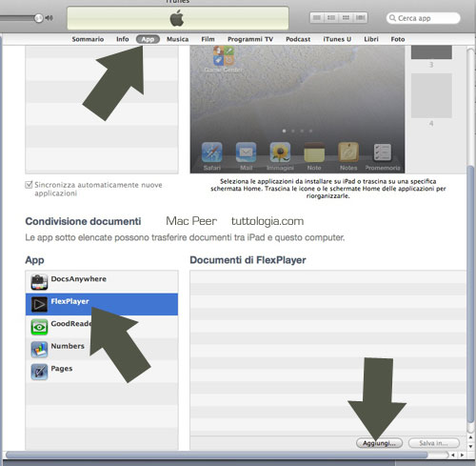Click the scroll left arrow
The image size is (476, 466).
coord(453,455)
